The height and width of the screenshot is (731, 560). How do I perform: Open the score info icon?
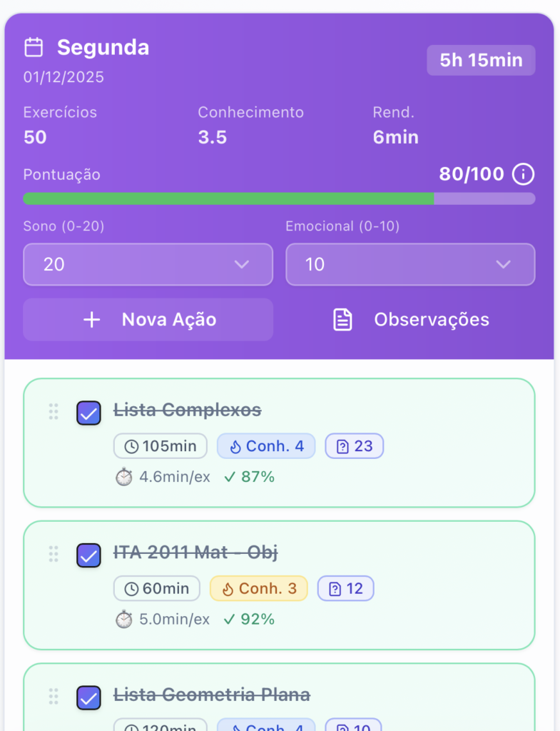coord(524,174)
